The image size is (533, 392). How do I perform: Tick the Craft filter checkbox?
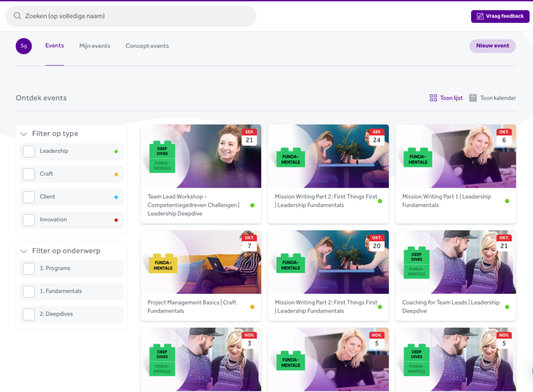[29, 174]
